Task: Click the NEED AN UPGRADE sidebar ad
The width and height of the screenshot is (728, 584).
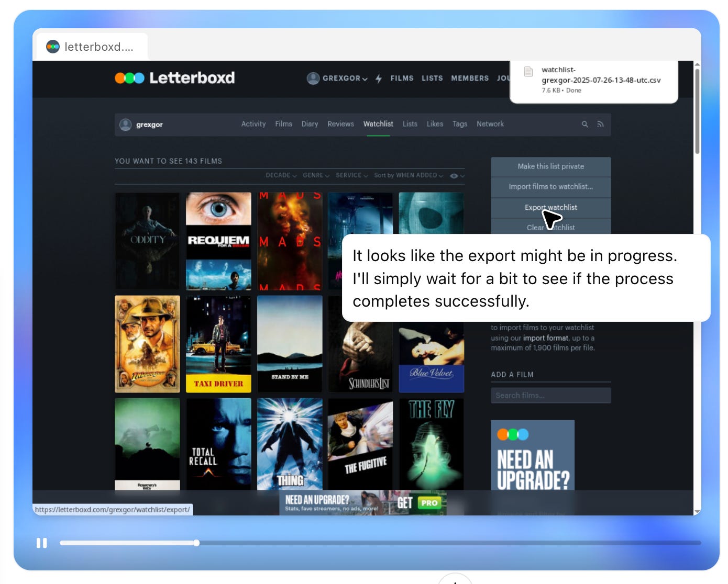Action: (x=533, y=455)
